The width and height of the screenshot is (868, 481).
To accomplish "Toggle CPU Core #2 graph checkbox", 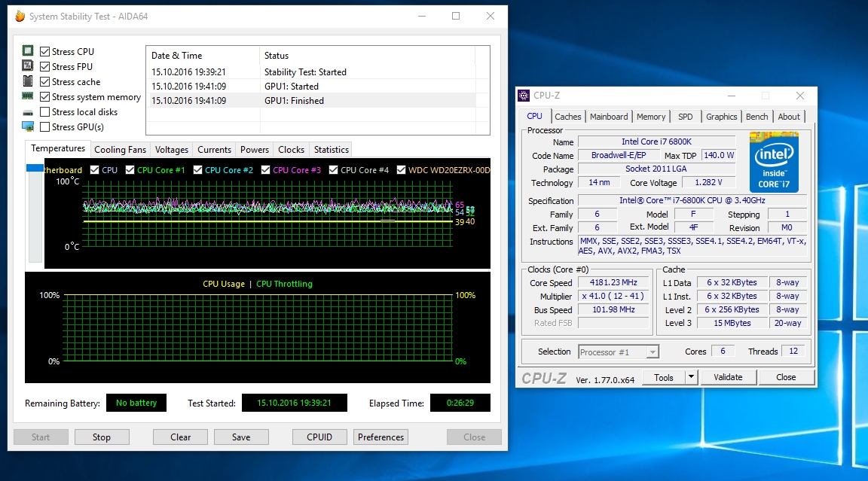I will click(x=197, y=169).
